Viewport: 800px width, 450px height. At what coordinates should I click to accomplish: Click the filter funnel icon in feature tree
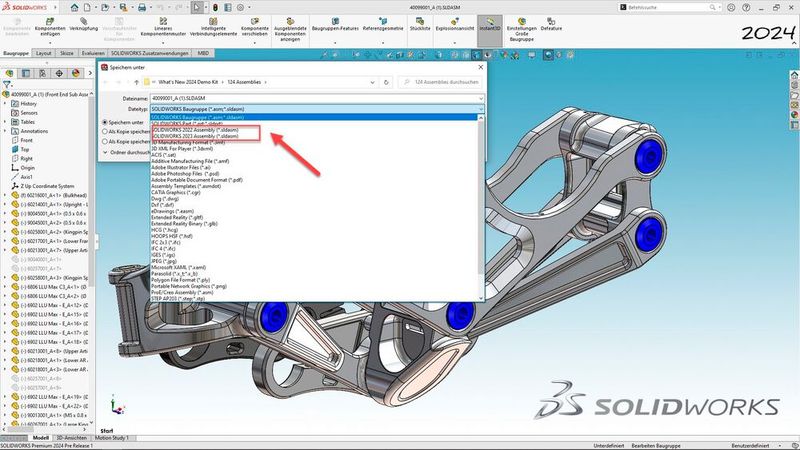[7, 85]
